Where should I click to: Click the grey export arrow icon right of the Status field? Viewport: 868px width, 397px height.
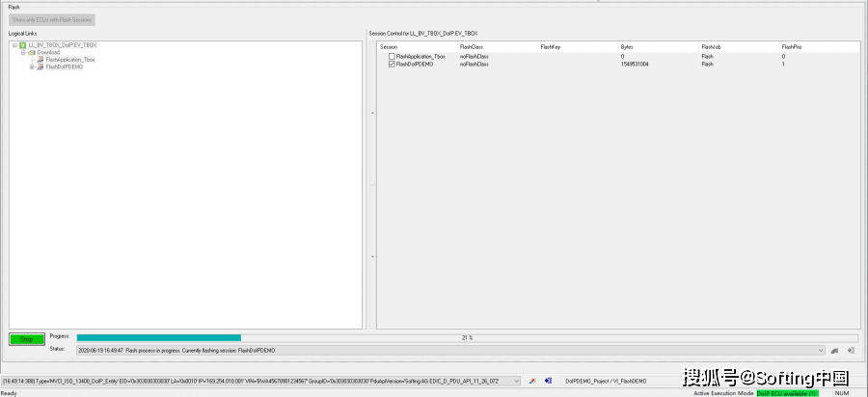851,351
